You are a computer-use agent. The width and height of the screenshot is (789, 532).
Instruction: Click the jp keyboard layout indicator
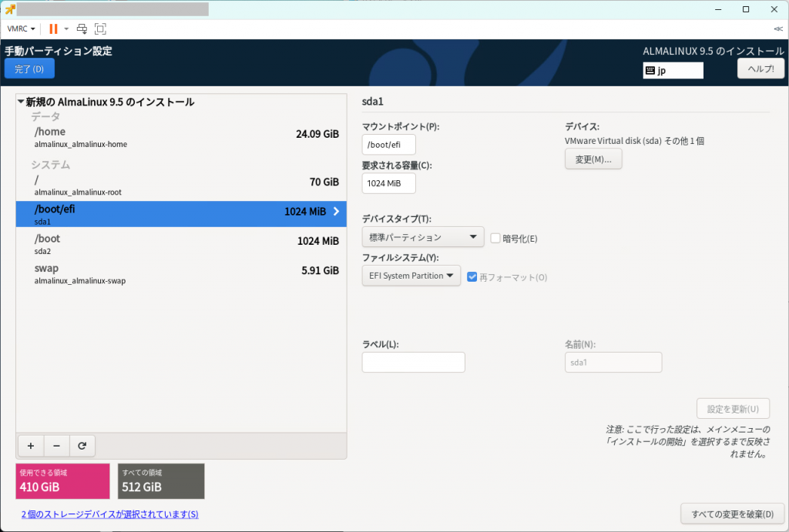(x=673, y=70)
